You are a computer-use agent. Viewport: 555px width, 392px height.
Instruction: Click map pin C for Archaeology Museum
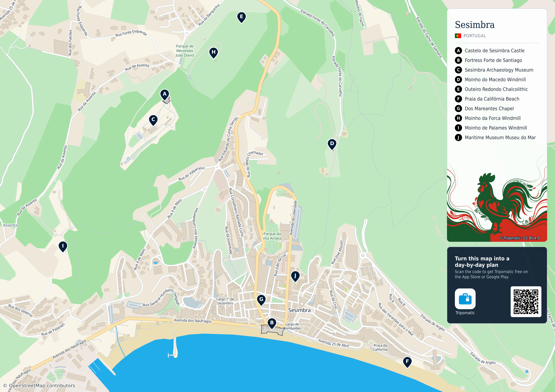coord(153,120)
